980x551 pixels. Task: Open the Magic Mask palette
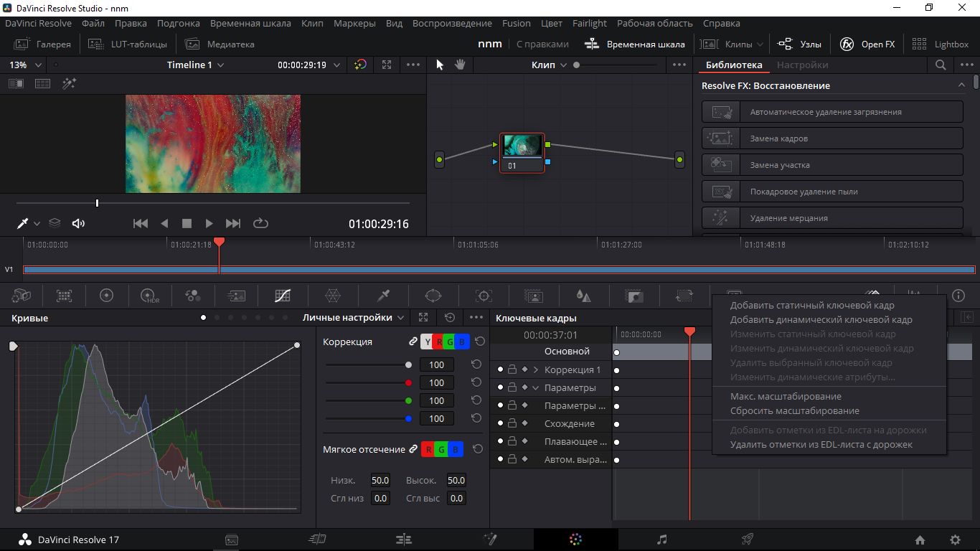point(533,296)
